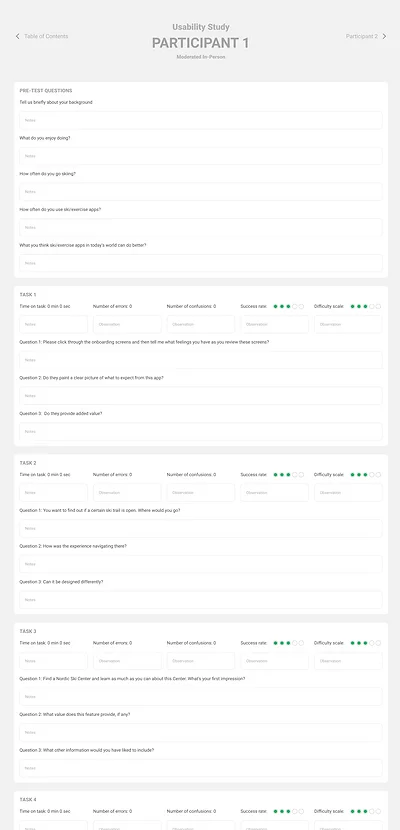Select fourth dot of Task 2 success rate
The image size is (400, 830).
click(x=295, y=475)
